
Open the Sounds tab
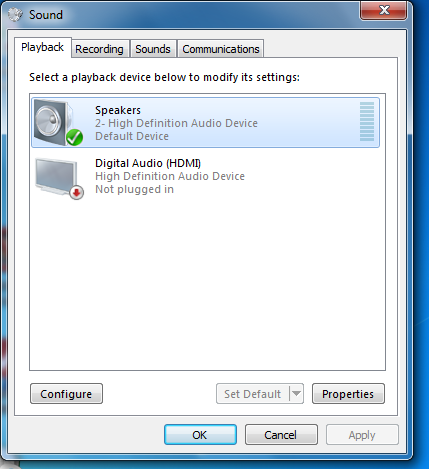(x=153, y=49)
